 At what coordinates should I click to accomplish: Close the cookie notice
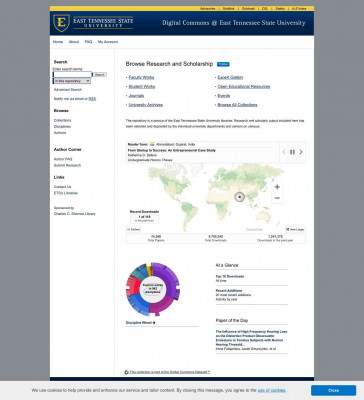333,390
